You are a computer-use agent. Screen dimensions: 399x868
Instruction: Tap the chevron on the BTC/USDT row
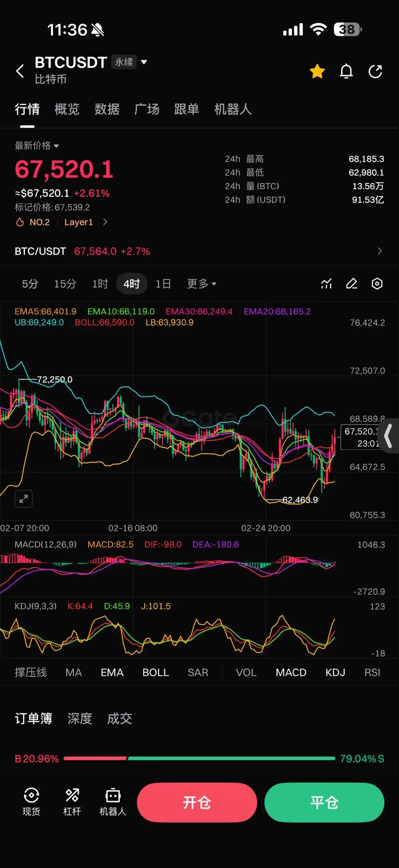click(x=380, y=251)
